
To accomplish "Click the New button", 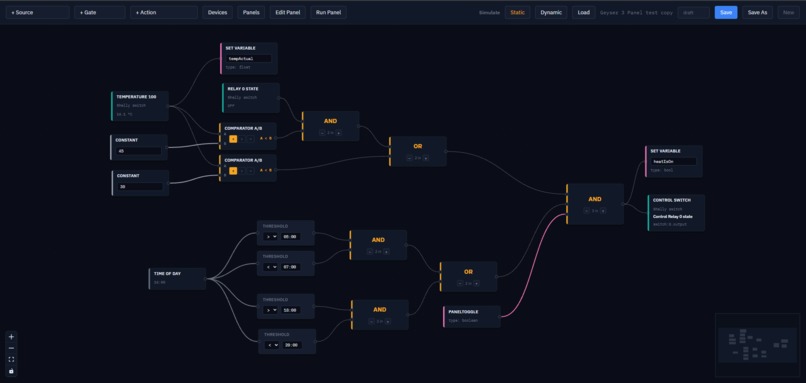I will 789,12.
